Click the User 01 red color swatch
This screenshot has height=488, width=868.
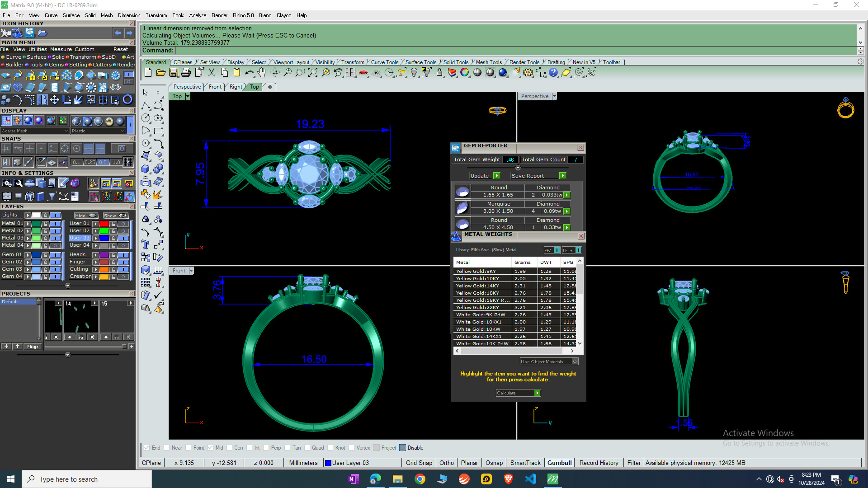tap(104, 224)
